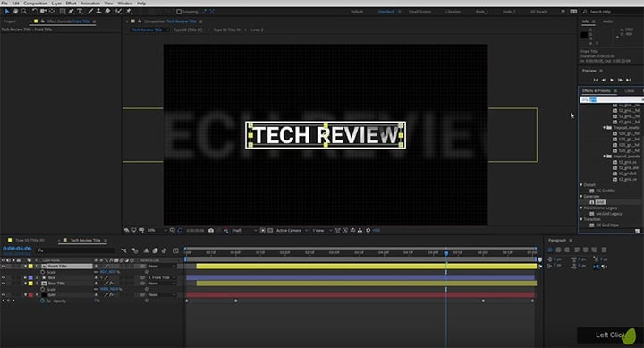Switch to the Project panel tab

tap(10, 21)
